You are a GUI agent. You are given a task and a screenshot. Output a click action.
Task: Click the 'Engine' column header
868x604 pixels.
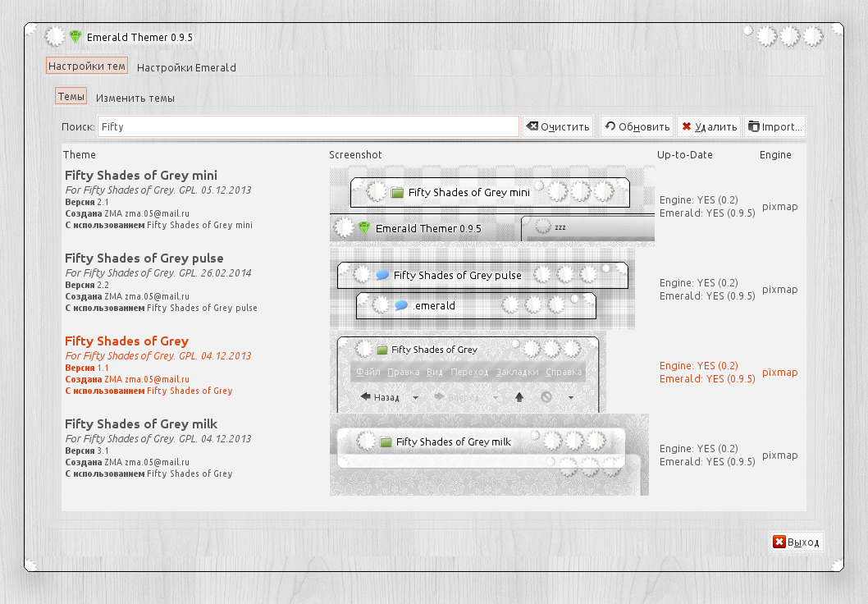click(x=775, y=155)
